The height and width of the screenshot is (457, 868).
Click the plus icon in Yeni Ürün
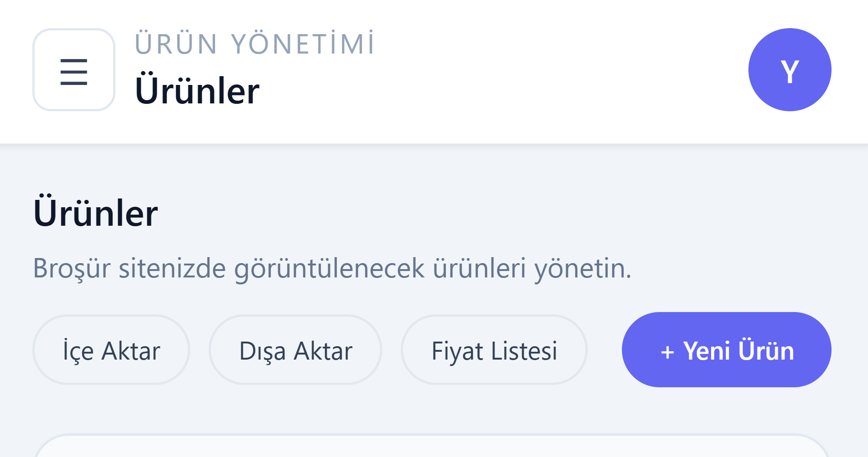tap(667, 352)
